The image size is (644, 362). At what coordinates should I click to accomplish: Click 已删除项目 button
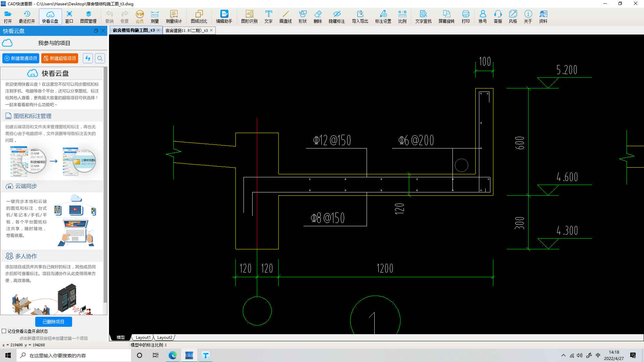54,322
